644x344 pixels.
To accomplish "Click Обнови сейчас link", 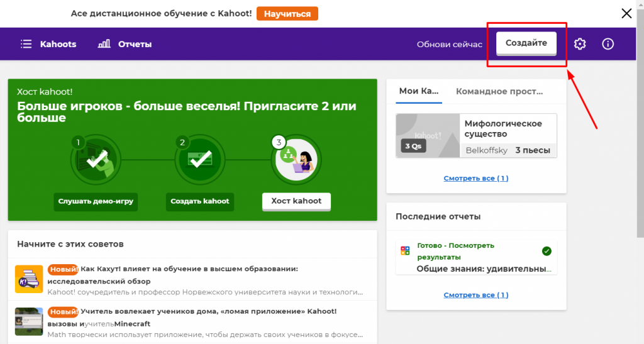I will pyautogui.click(x=449, y=44).
